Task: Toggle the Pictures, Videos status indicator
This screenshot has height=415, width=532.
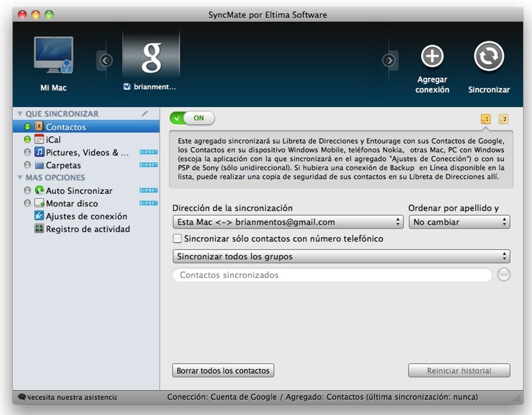Action: tap(28, 152)
